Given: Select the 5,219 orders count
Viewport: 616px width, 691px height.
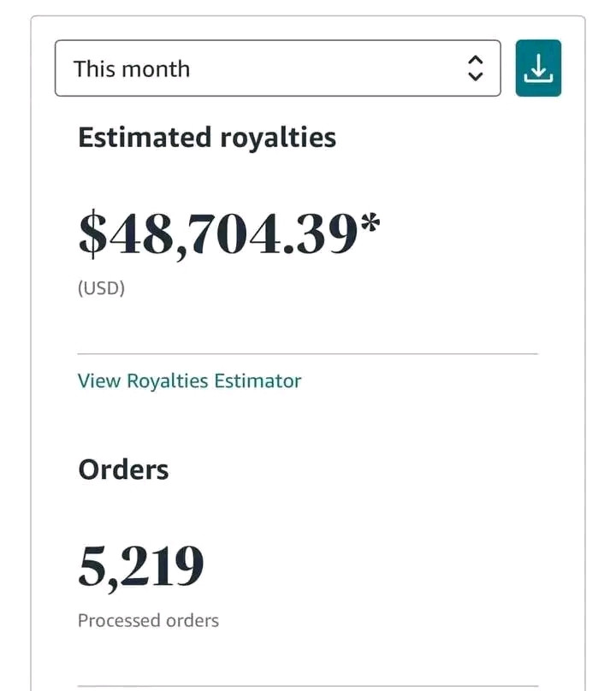Looking at the screenshot, I should point(141,565).
